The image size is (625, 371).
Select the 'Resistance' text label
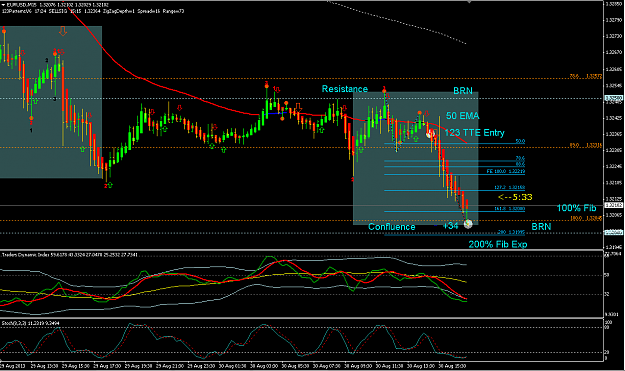click(345, 89)
